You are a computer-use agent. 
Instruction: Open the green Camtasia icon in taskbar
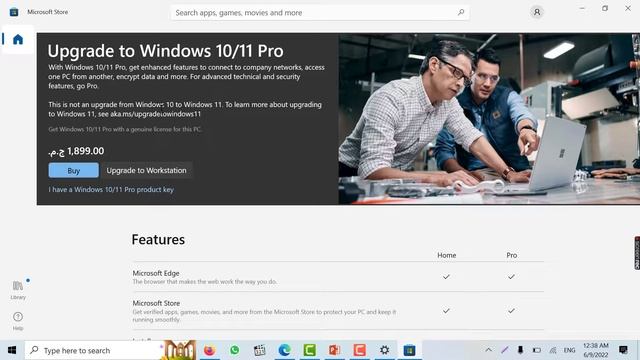(x=309, y=350)
